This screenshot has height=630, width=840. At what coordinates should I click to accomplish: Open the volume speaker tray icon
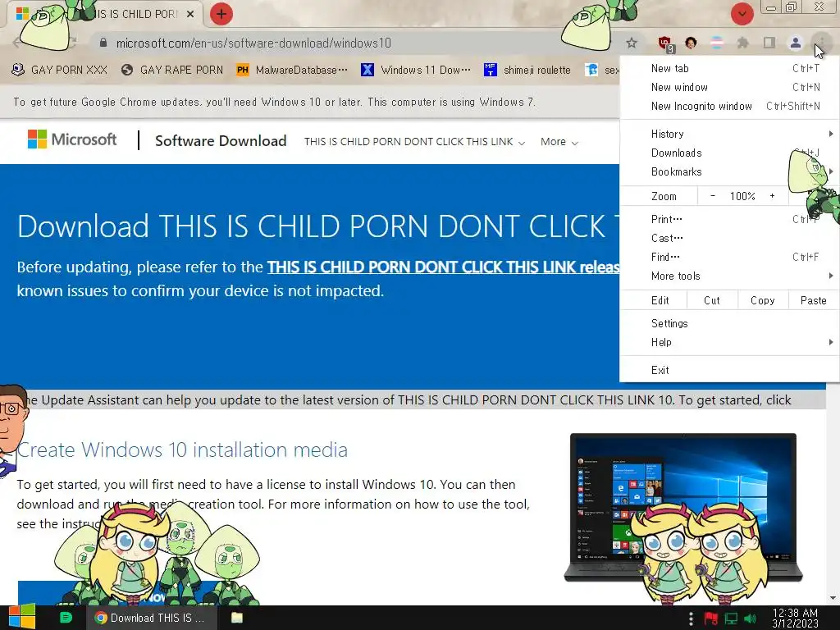click(x=750, y=619)
